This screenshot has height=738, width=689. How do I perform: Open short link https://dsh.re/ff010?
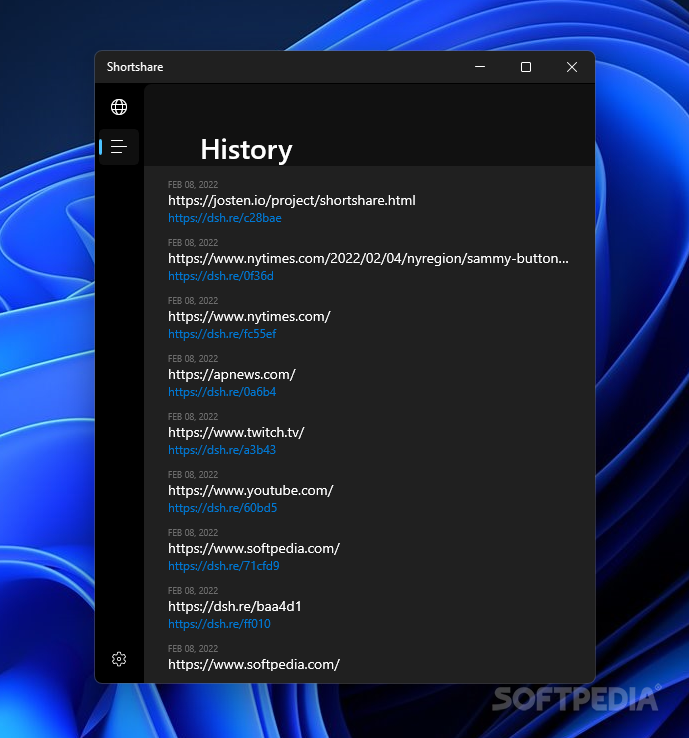(x=219, y=624)
